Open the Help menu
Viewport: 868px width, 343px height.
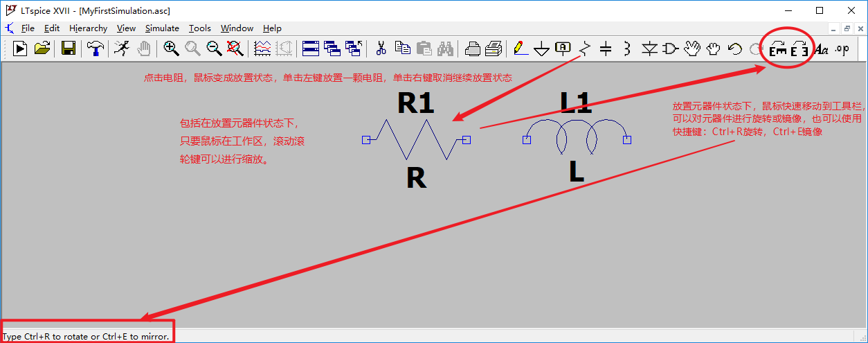tap(272, 28)
